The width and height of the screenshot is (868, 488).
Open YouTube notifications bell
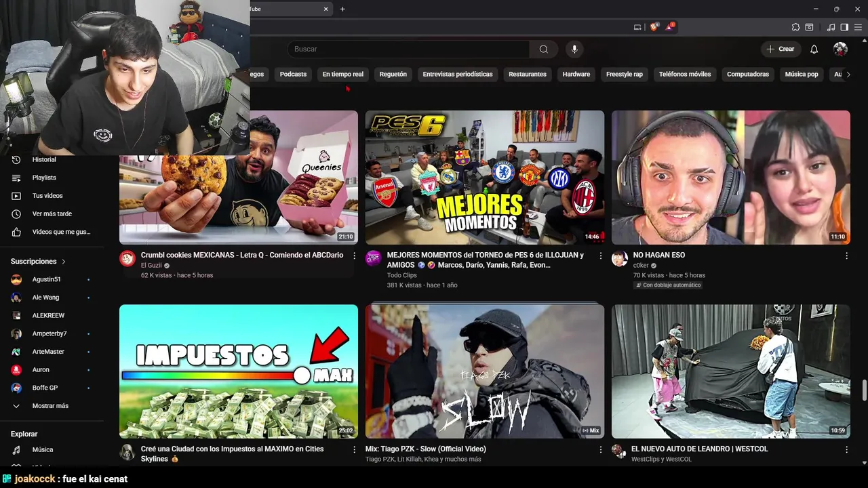click(x=814, y=49)
